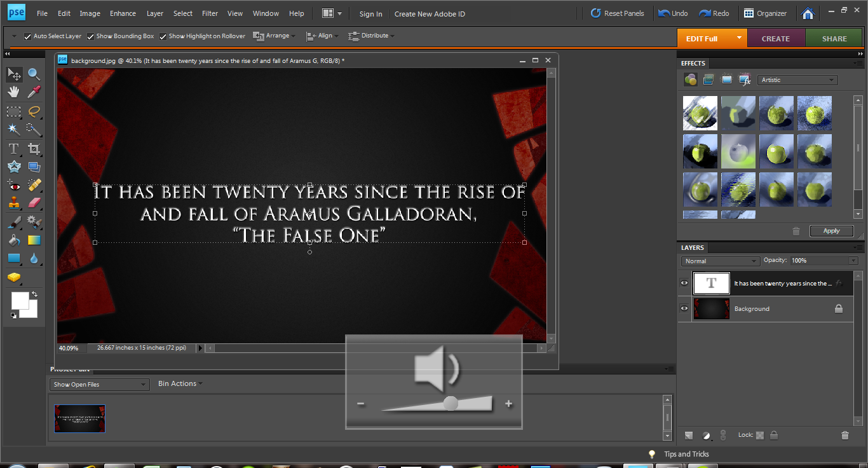Open the Normal blend mode dropdown
This screenshot has width=868, height=468.
point(720,261)
